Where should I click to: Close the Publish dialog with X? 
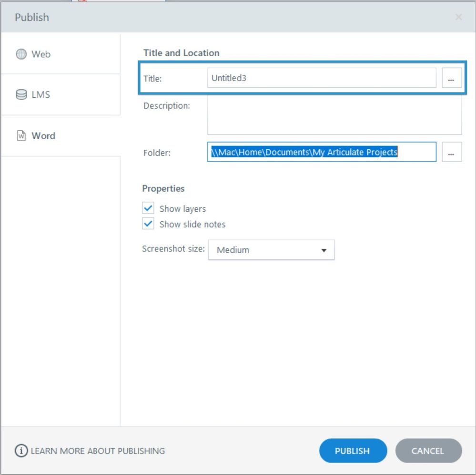click(x=458, y=17)
